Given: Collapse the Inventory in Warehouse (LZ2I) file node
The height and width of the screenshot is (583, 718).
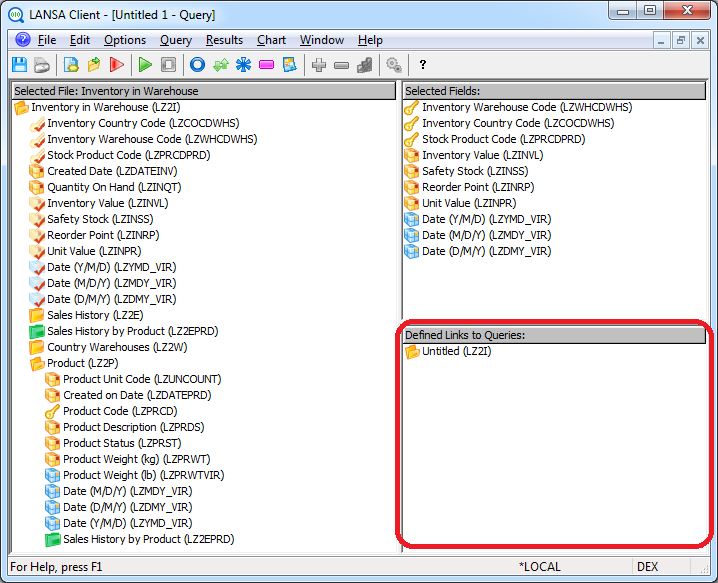Looking at the screenshot, I should [21, 108].
